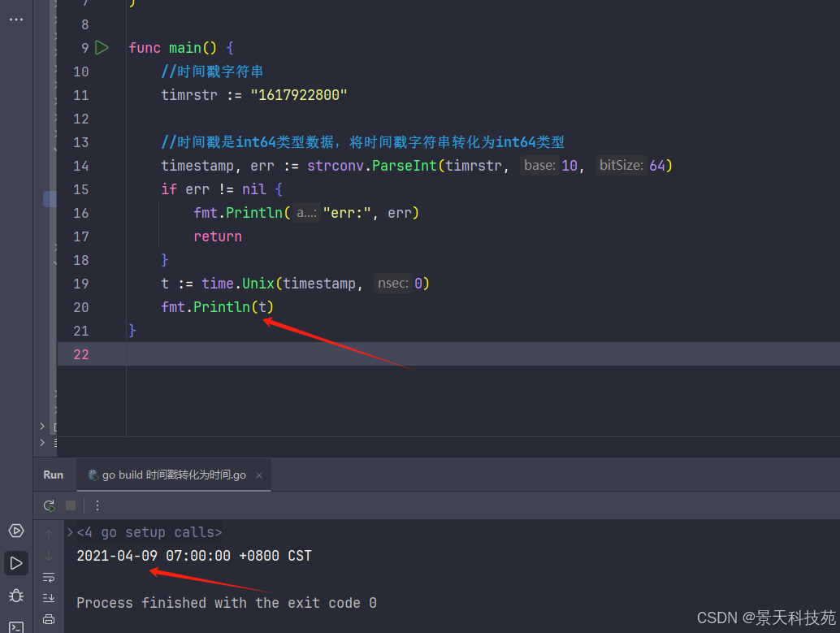Click the int64 conversion comment on line 13

tap(362, 142)
